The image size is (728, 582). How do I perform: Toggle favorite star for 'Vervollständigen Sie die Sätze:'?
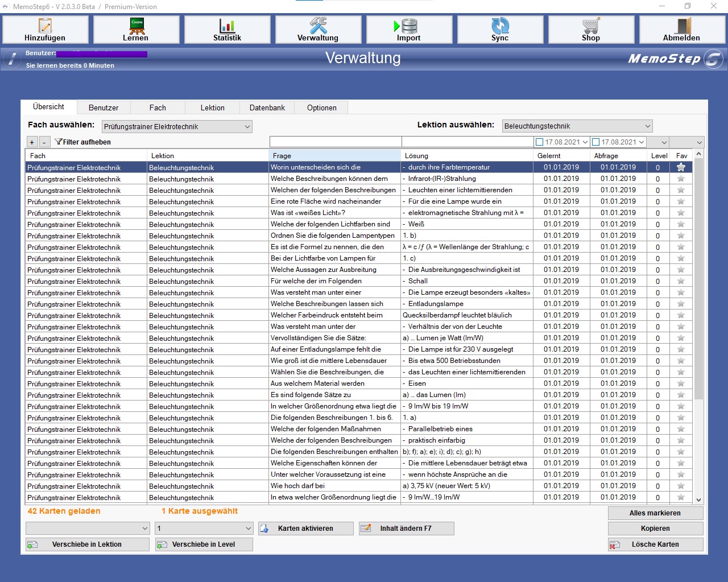click(681, 338)
